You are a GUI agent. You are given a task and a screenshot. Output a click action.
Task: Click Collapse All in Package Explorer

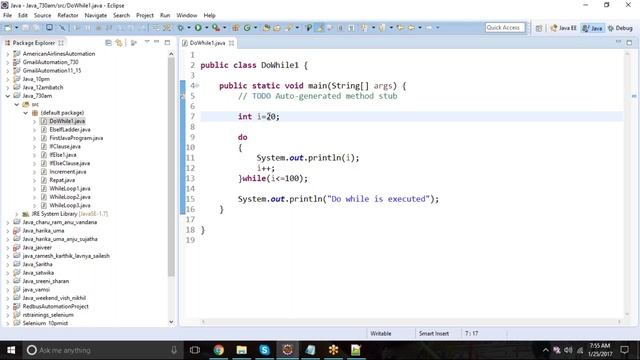click(108, 42)
